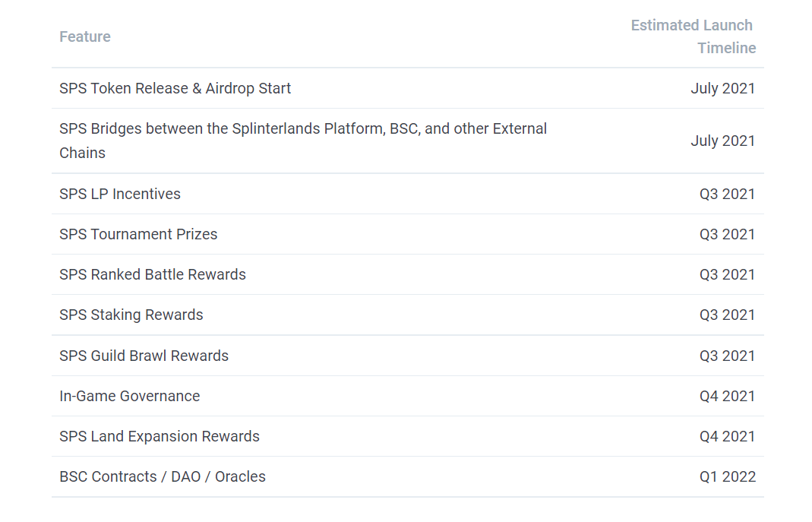The height and width of the screenshot is (522, 812).
Task: Click the Estimated Launch Timeline column header
Action: click(x=693, y=36)
